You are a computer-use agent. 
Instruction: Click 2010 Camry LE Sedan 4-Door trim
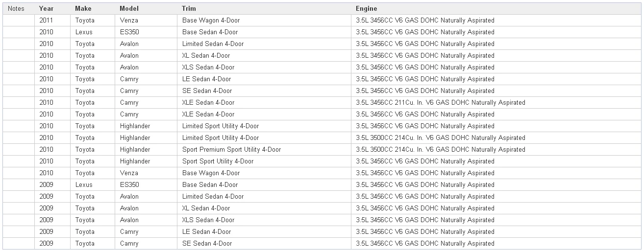coord(206,79)
